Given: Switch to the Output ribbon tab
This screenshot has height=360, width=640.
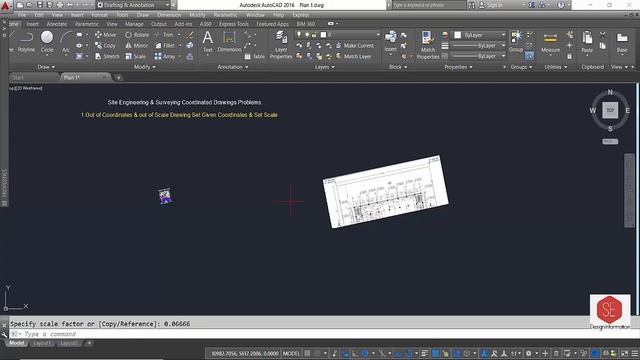Looking at the screenshot, I should tap(158, 24).
